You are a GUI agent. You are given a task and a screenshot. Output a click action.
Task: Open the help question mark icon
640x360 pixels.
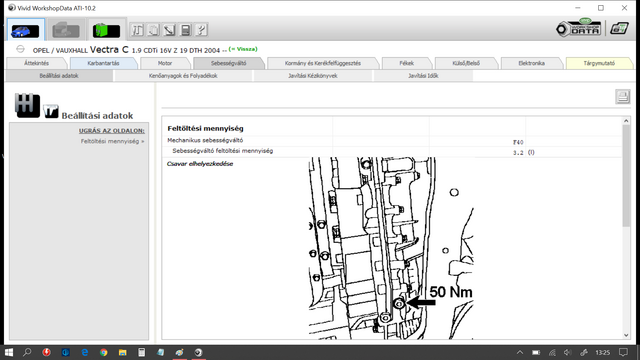pyautogui.click(x=201, y=30)
